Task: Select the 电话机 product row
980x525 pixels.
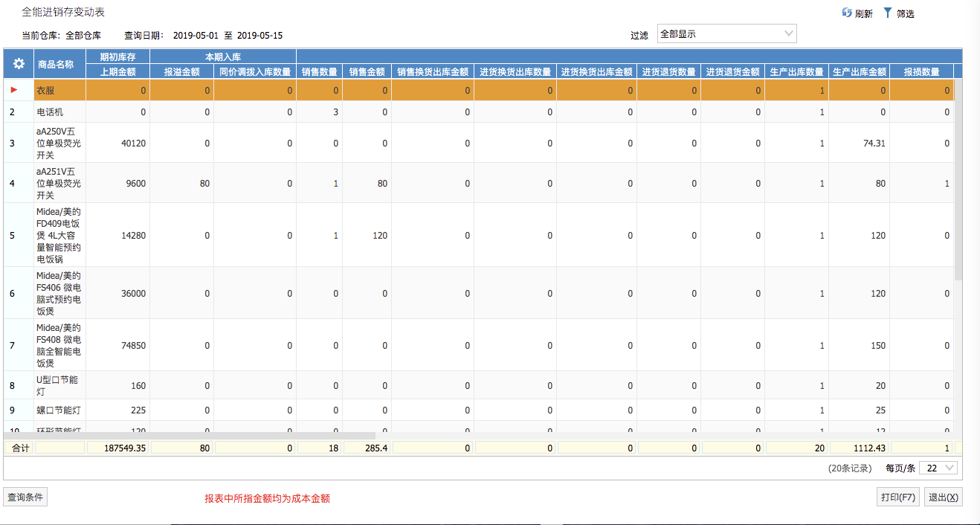Action: (x=479, y=112)
